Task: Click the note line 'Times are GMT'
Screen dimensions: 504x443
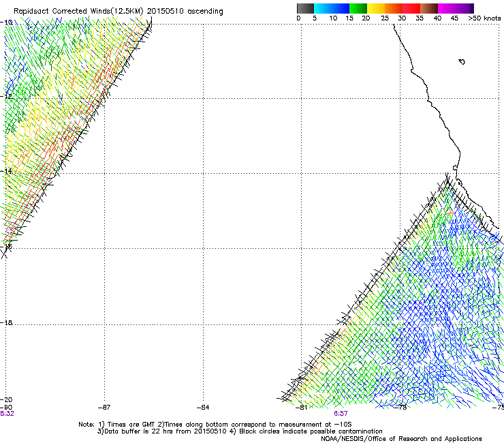Action: pyautogui.click(x=131, y=425)
